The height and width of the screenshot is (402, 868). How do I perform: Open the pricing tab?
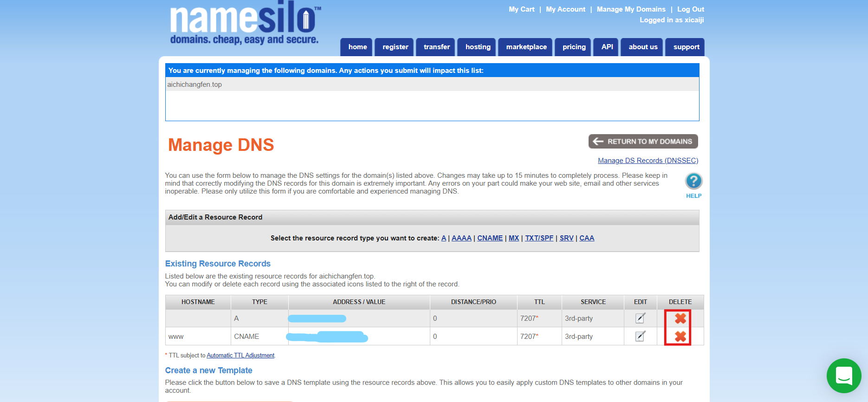point(574,47)
